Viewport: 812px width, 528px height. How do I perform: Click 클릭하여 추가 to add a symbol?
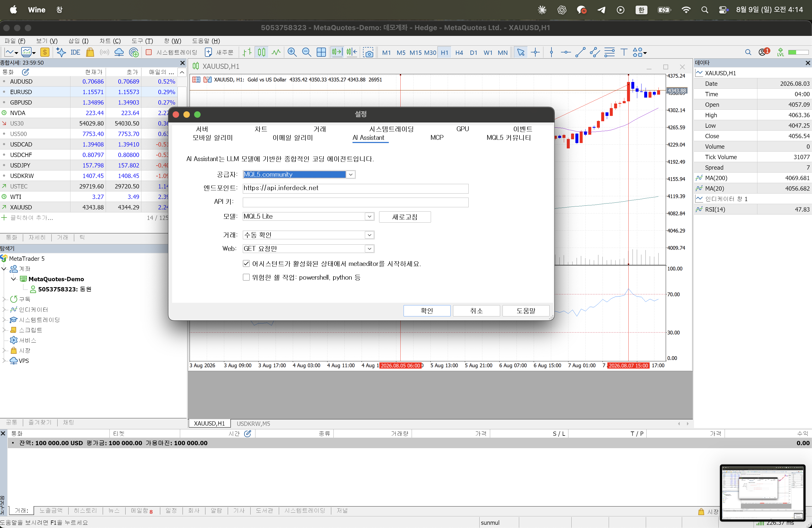tap(31, 217)
